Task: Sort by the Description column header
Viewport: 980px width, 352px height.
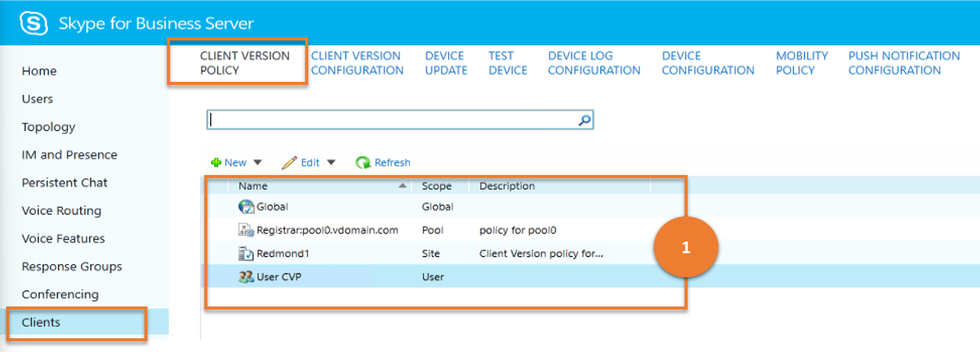Action: [507, 186]
